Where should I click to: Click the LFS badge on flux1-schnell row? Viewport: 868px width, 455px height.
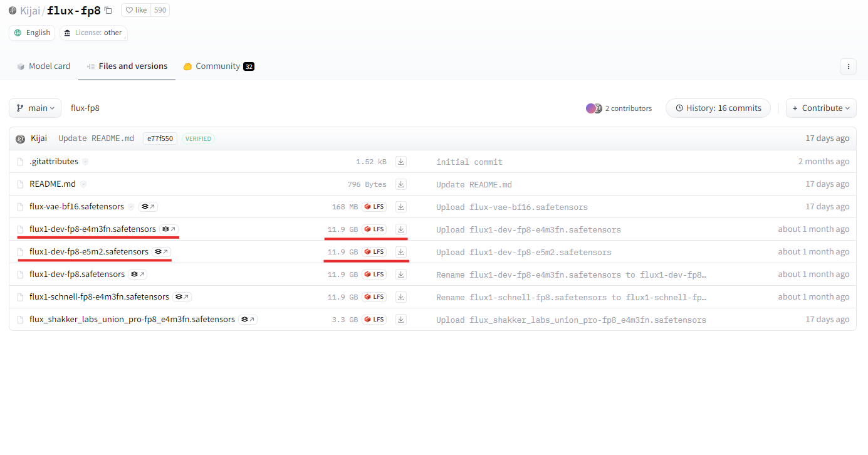point(374,297)
